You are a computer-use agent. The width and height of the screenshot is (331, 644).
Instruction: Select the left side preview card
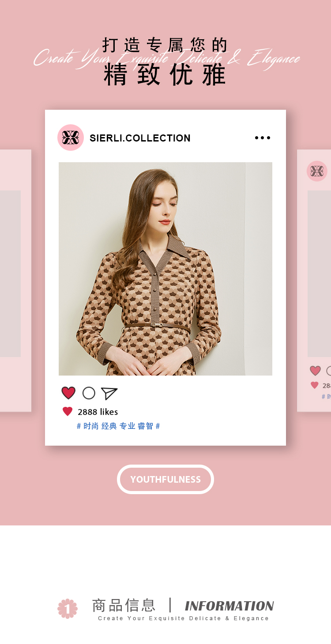[x=15, y=281]
